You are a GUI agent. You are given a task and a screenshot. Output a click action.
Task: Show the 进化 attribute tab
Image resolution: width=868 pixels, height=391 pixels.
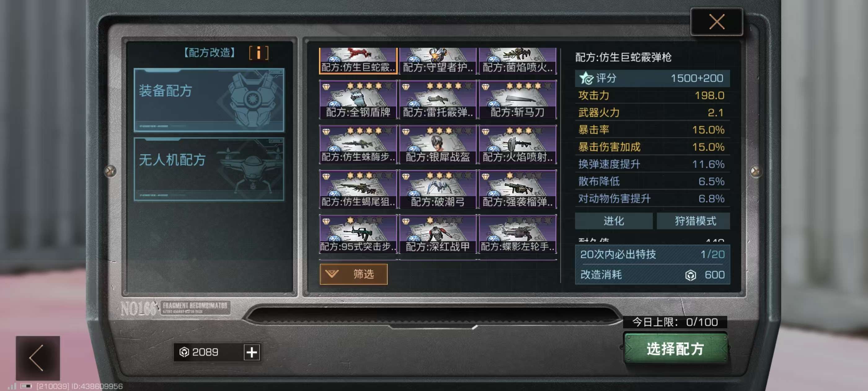613,221
